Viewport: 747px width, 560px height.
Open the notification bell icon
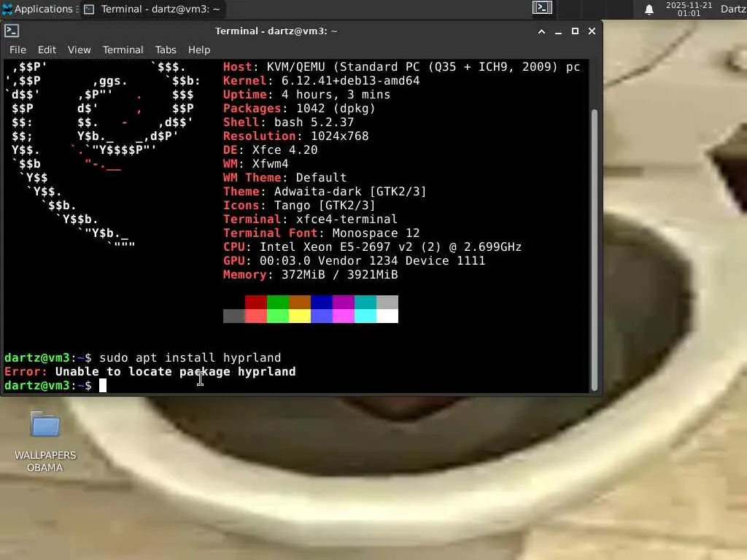coord(649,9)
